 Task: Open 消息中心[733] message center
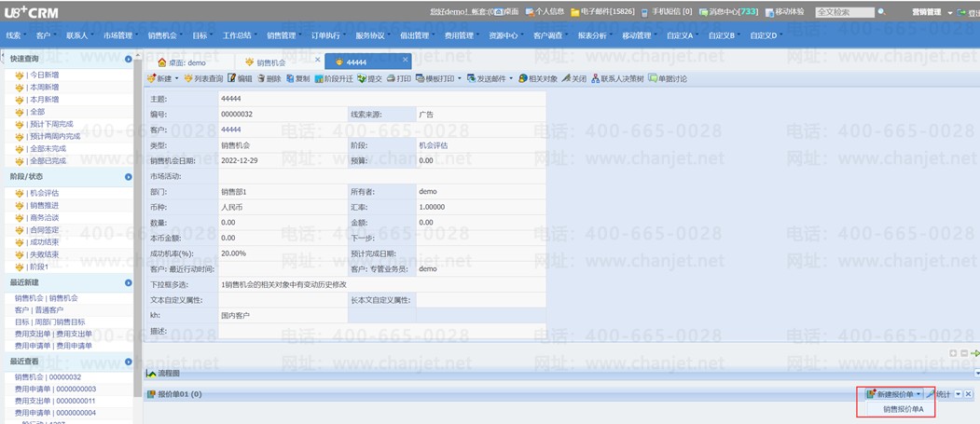coord(729,12)
